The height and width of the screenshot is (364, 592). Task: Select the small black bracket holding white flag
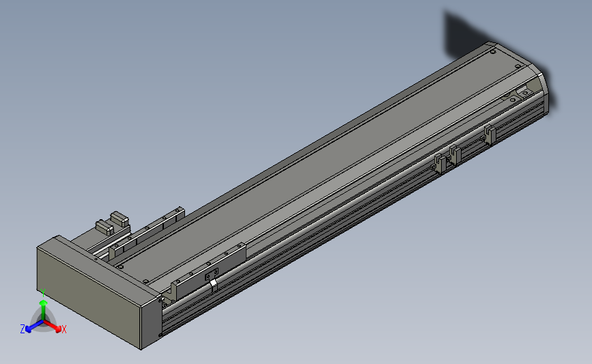click(x=212, y=275)
